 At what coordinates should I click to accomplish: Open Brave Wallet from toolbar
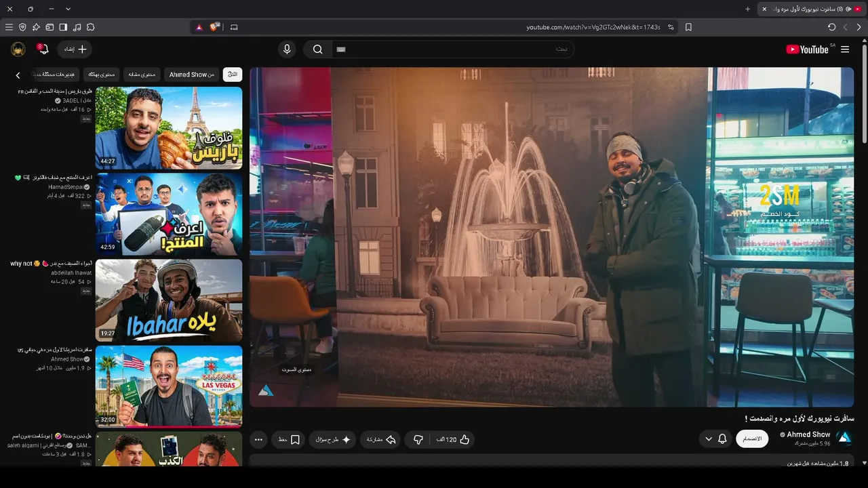tap(50, 27)
